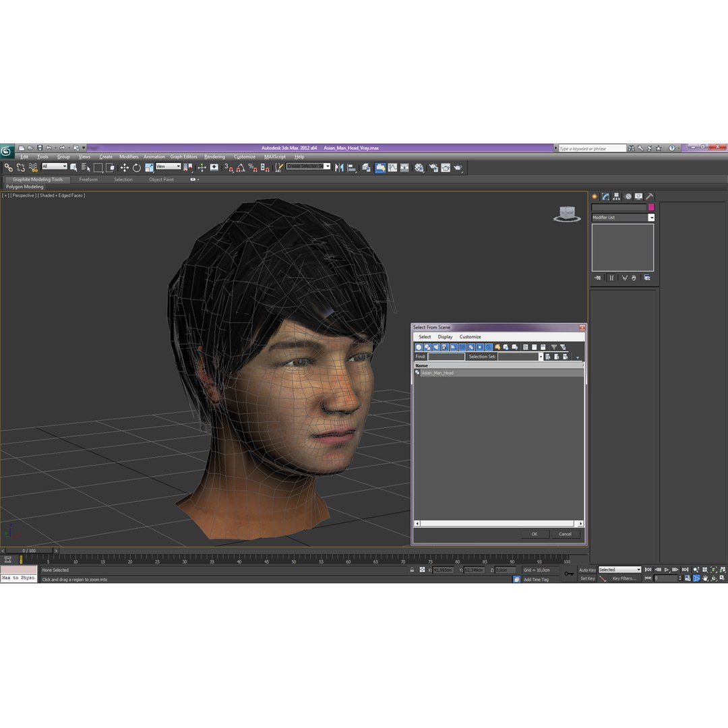Click the Set Key button
Viewport: 728px width, 728px height.
click(587, 578)
